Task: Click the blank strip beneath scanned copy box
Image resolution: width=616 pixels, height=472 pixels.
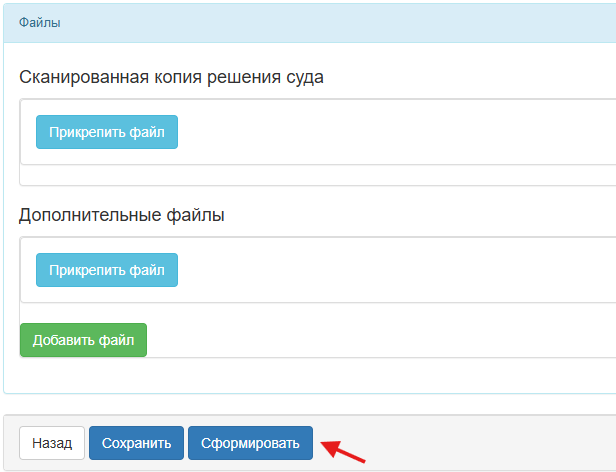Action: (x=300, y=175)
